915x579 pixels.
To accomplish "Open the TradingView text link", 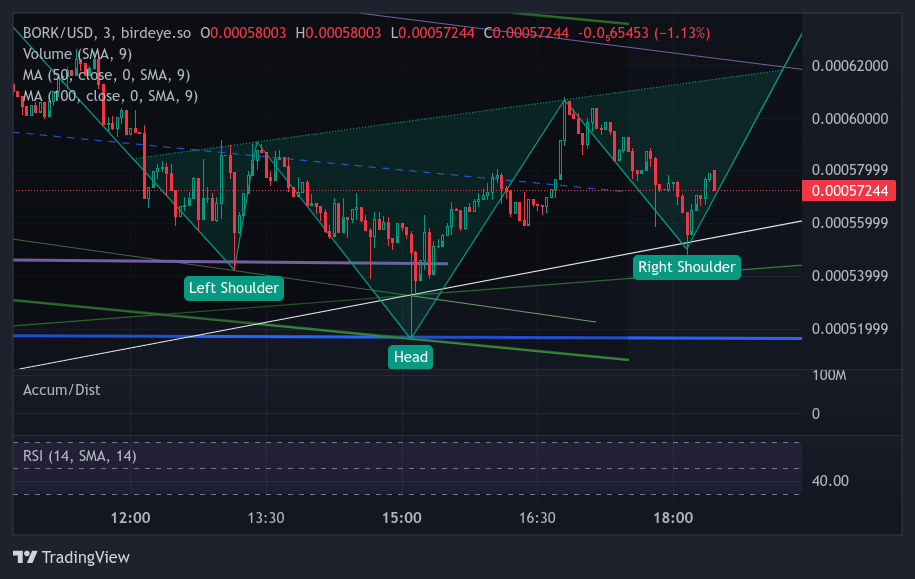I will (86, 557).
